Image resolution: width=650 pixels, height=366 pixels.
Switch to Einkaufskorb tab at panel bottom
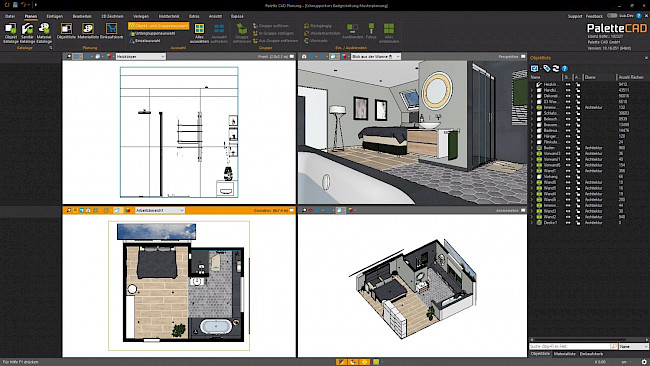tap(592, 354)
